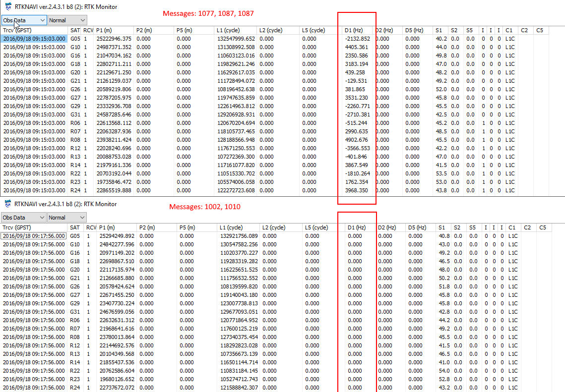Viewport: 565px width, 392px height.
Task: Click the L1 value 132921756.089 cell
Action: coord(239,236)
